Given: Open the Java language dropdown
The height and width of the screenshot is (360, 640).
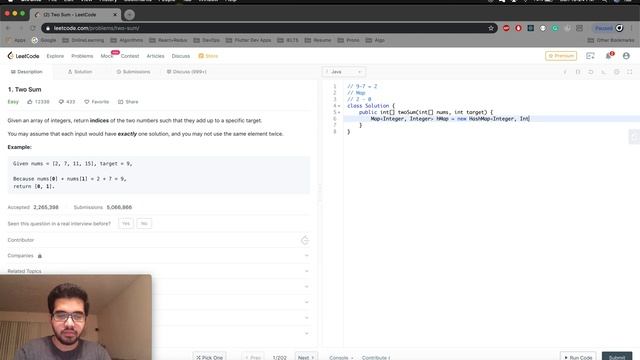Looking at the screenshot, I should pyautogui.click(x=344, y=72).
